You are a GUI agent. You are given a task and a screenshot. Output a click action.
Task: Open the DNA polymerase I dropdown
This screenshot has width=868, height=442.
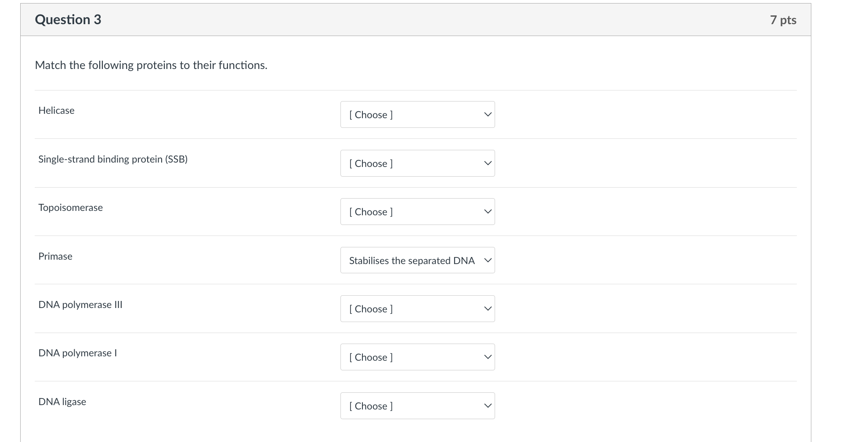click(x=417, y=357)
